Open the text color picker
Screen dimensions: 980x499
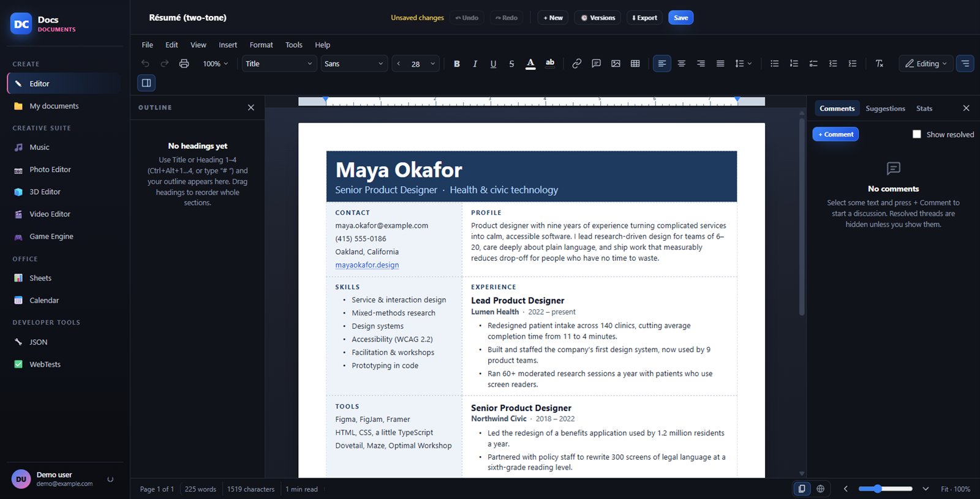point(530,64)
